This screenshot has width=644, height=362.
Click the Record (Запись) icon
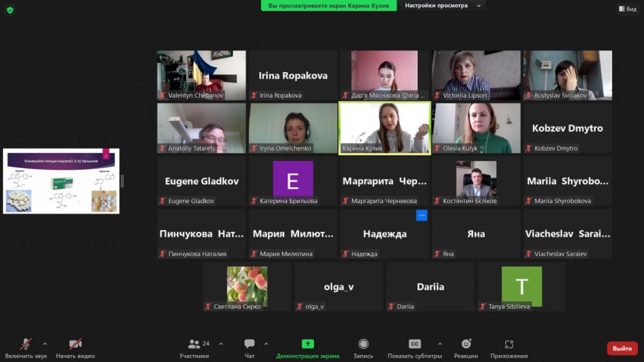pyautogui.click(x=363, y=344)
